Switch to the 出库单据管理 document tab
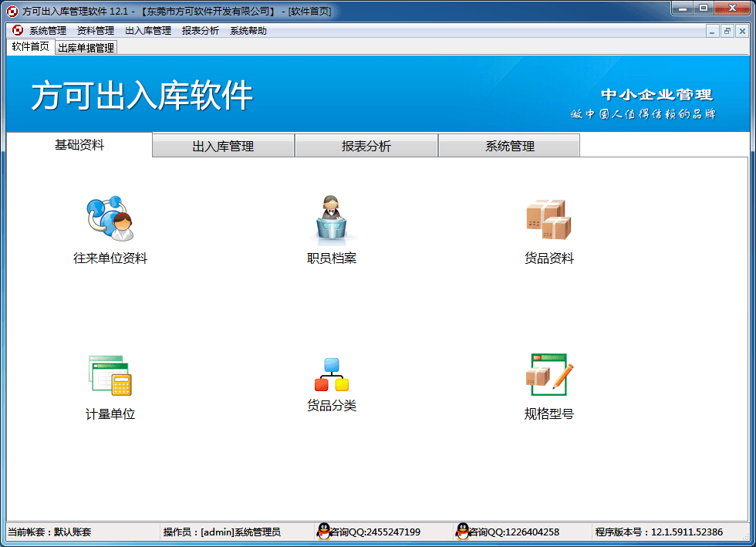 [86, 47]
